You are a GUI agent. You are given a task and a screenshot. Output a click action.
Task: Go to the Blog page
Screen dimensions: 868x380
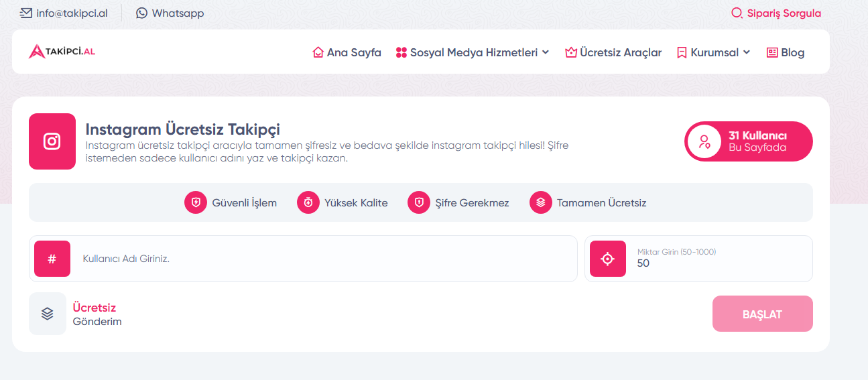pyautogui.click(x=785, y=52)
